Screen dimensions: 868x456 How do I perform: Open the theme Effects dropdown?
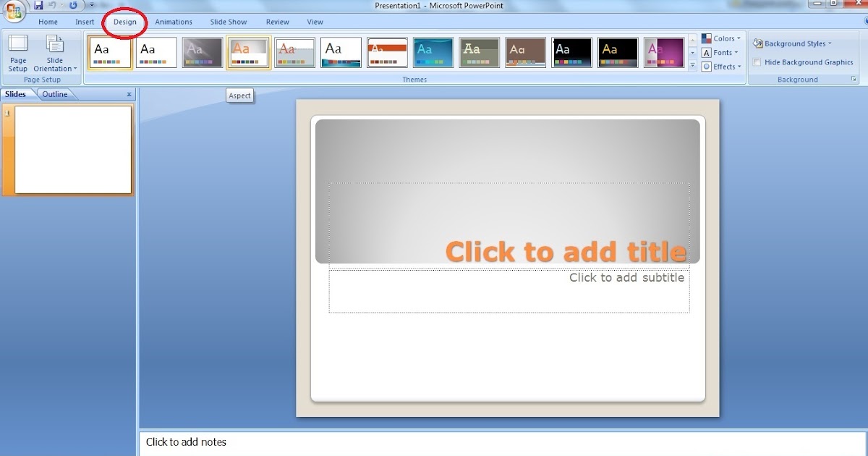(x=721, y=67)
